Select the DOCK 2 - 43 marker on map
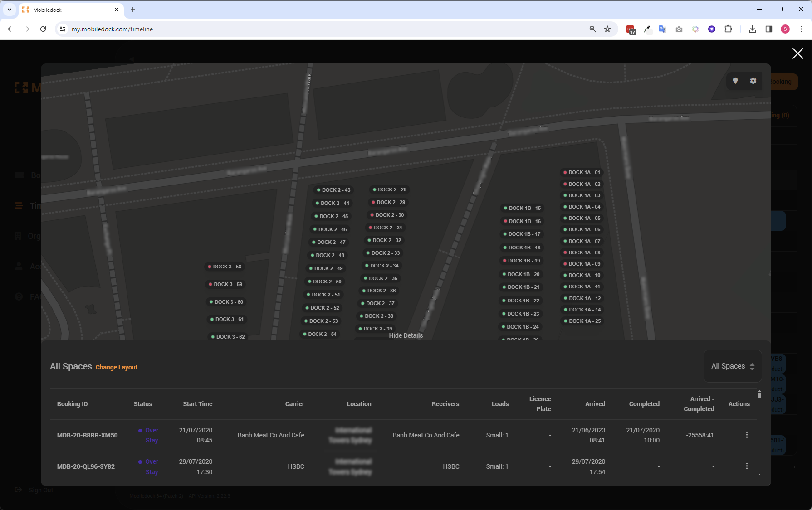812x510 pixels. pos(333,190)
